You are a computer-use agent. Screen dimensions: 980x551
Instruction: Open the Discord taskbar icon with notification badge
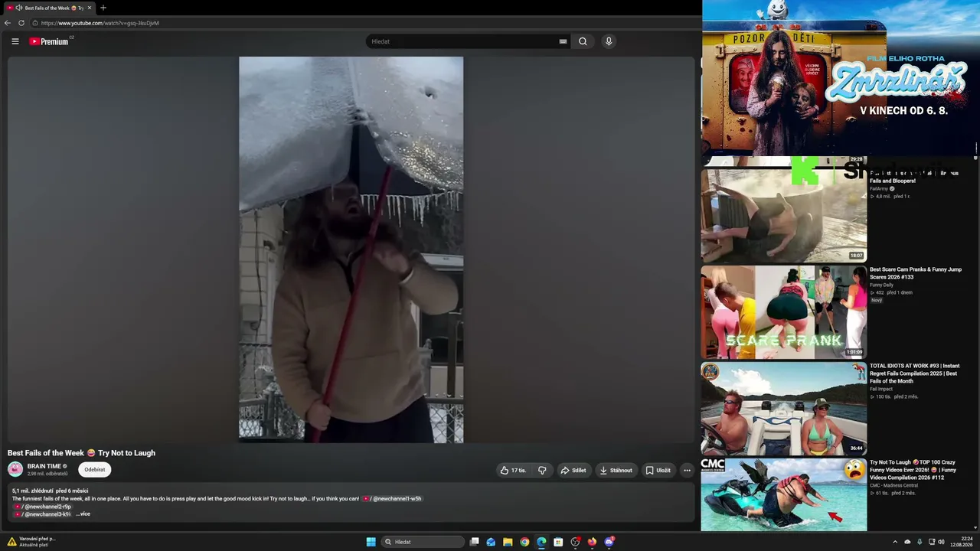609,542
